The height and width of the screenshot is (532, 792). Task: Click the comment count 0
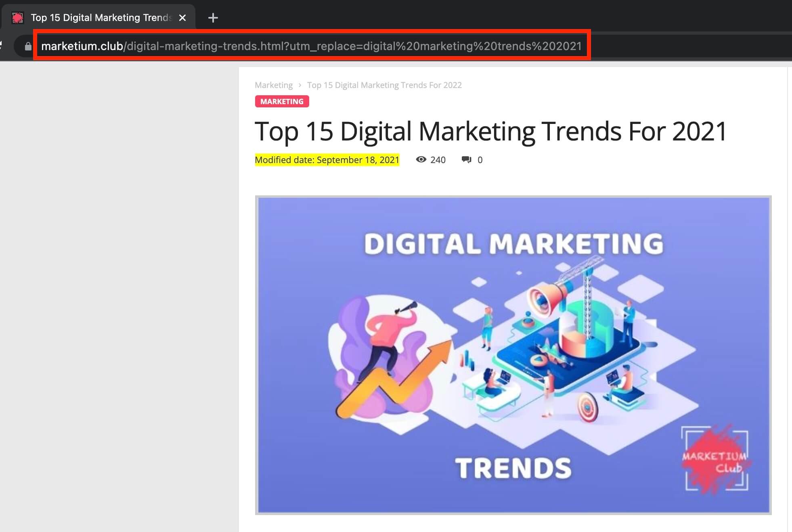pyautogui.click(x=480, y=159)
